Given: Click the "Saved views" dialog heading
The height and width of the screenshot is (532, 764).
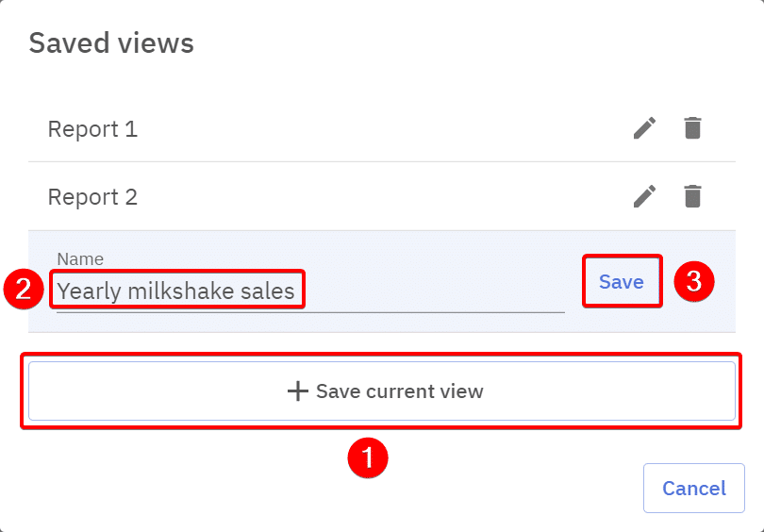Looking at the screenshot, I should pyautogui.click(x=111, y=42).
